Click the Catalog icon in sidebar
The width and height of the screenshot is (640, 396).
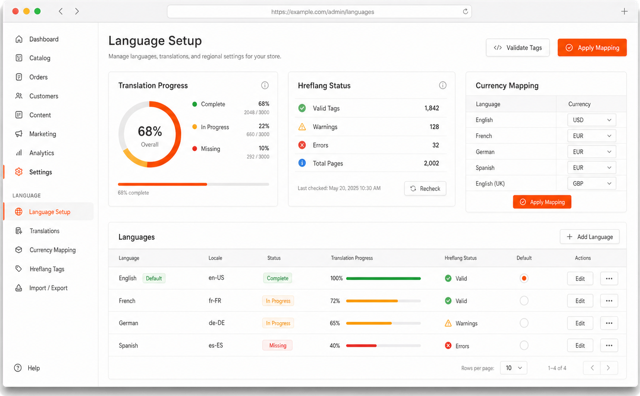pos(19,58)
